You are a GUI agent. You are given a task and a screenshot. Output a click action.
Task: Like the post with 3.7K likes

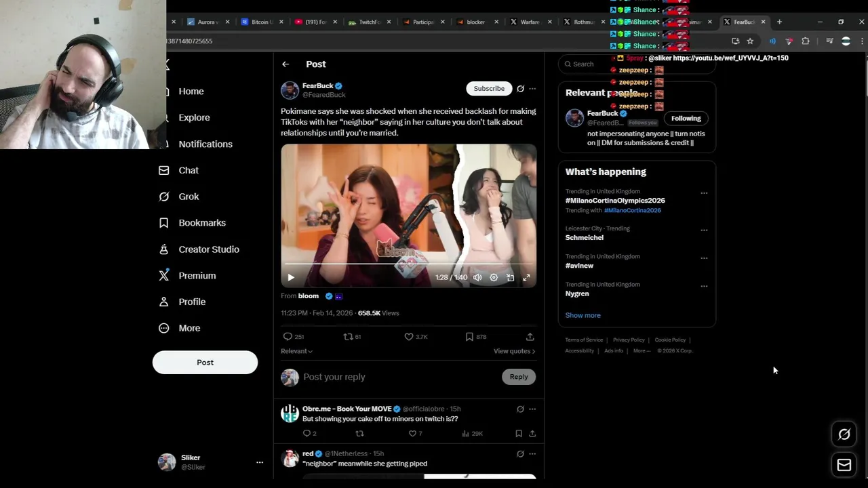pos(416,337)
